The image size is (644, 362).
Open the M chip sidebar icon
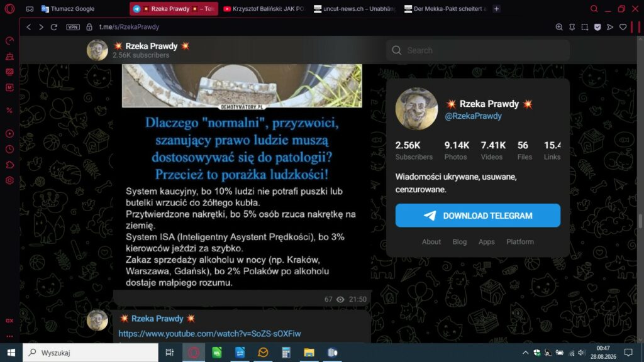tap(9, 87)
